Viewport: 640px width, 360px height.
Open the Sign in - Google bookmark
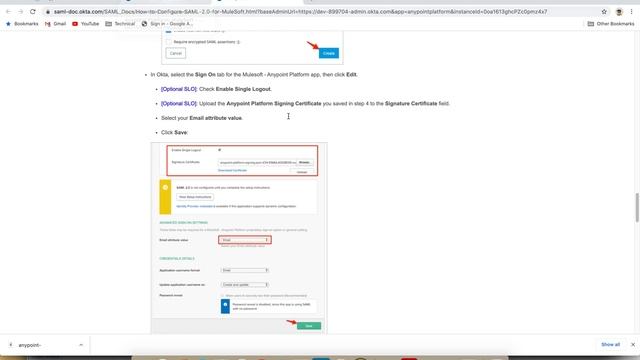pyautogui.click(x=167, y=24)
